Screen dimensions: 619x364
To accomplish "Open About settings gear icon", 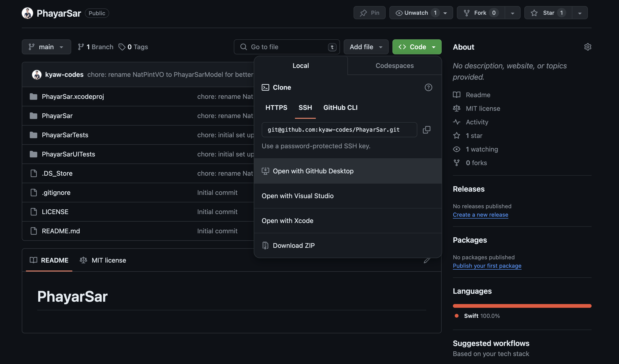I will tap(587, 47).
